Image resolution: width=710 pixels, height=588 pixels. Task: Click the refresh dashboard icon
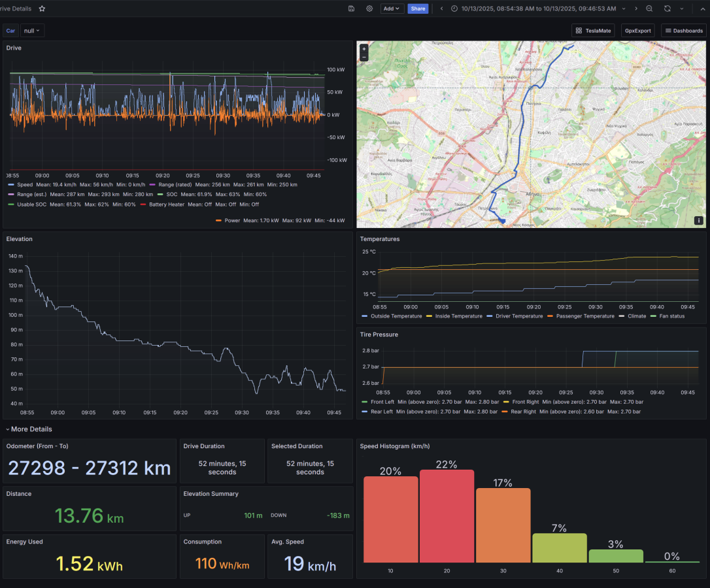(667, 8)
